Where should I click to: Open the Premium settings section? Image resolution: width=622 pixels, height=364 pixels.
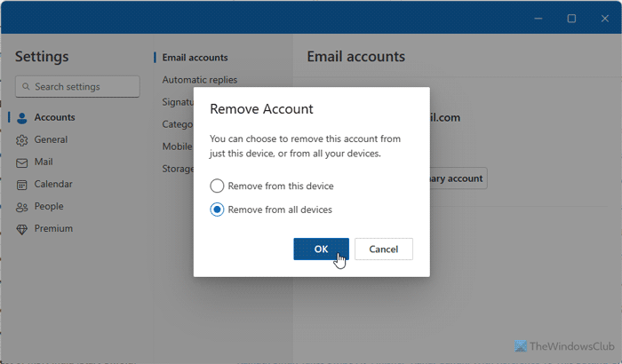[x=53, y=228]
